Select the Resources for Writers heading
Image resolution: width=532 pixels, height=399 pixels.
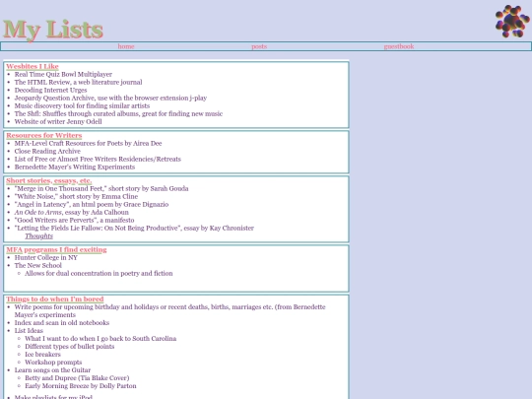[44, 135]
